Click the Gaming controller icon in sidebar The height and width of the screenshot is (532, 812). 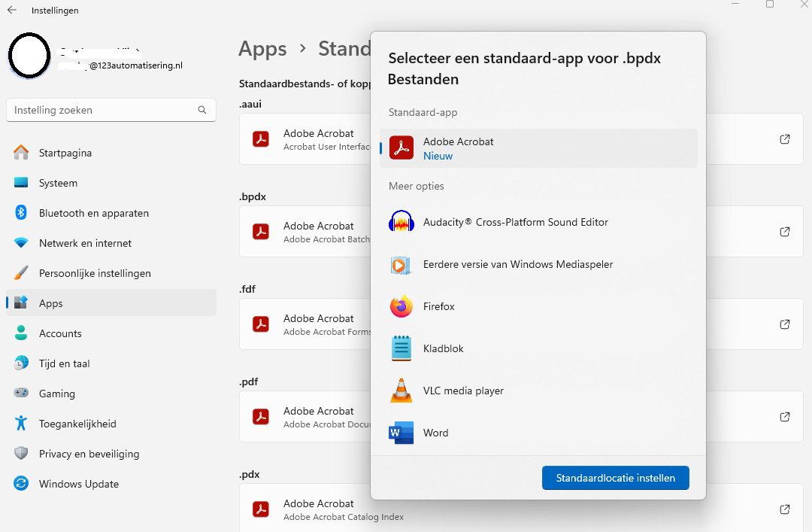coord(20,394)
